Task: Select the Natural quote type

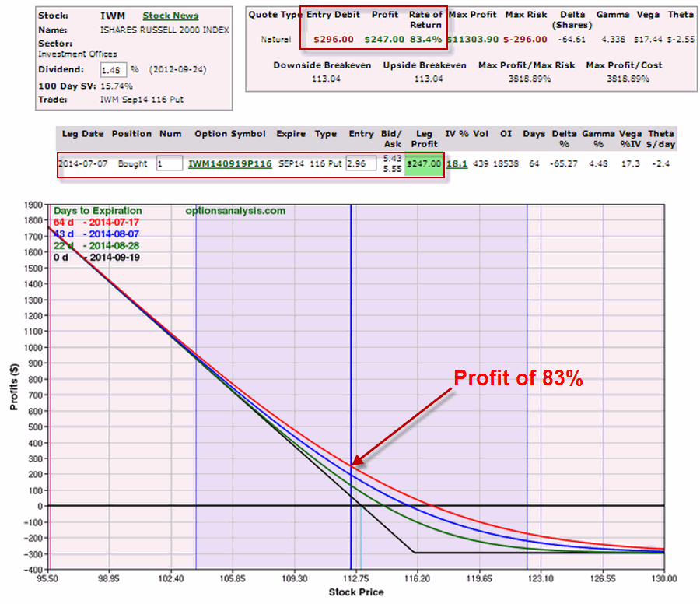Action: [x=276, y=40]
